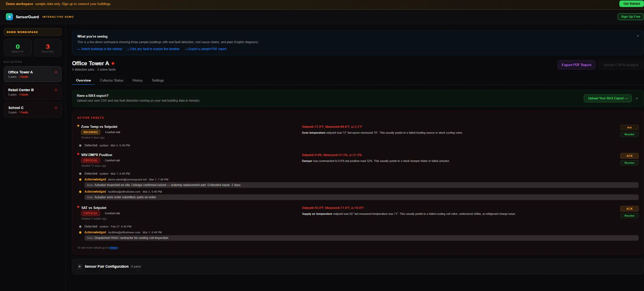
Task: Click the 'Setpoint=72.0°F, Measured=69.8°F' reading
Action: [332, 127]
